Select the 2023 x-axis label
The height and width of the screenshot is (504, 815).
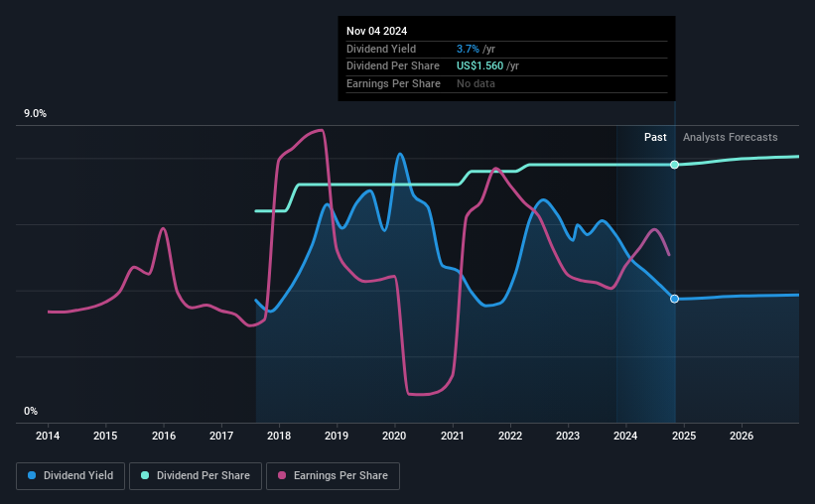click(x=568, y=436)
